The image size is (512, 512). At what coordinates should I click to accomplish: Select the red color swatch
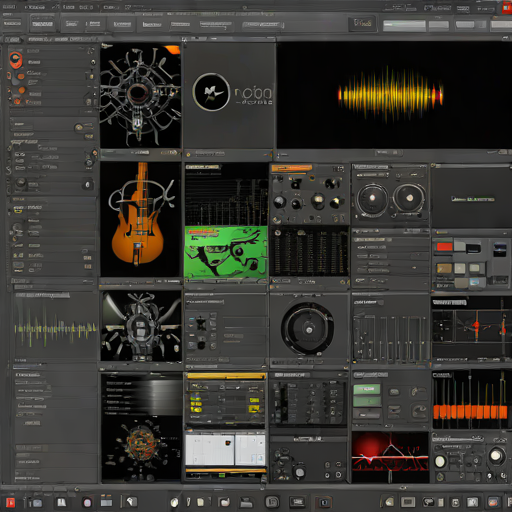click(444, 247)
